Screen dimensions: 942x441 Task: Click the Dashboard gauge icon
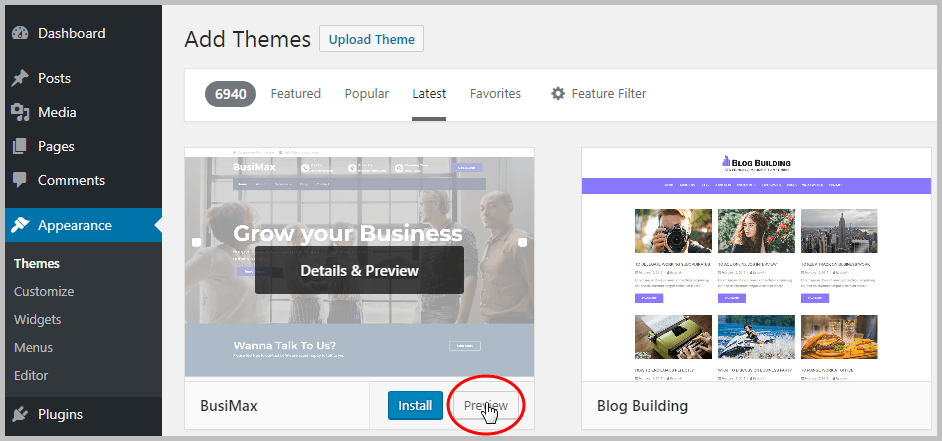click(20, 33)
